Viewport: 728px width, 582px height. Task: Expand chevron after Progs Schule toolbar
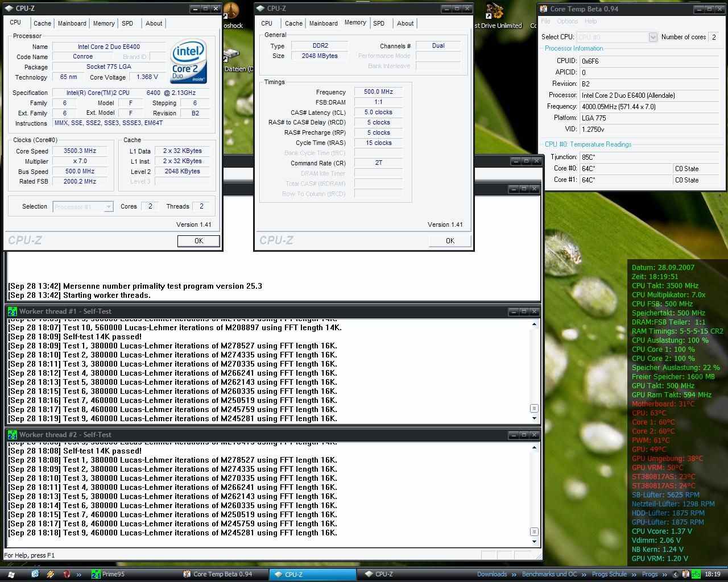coord(634,575)
